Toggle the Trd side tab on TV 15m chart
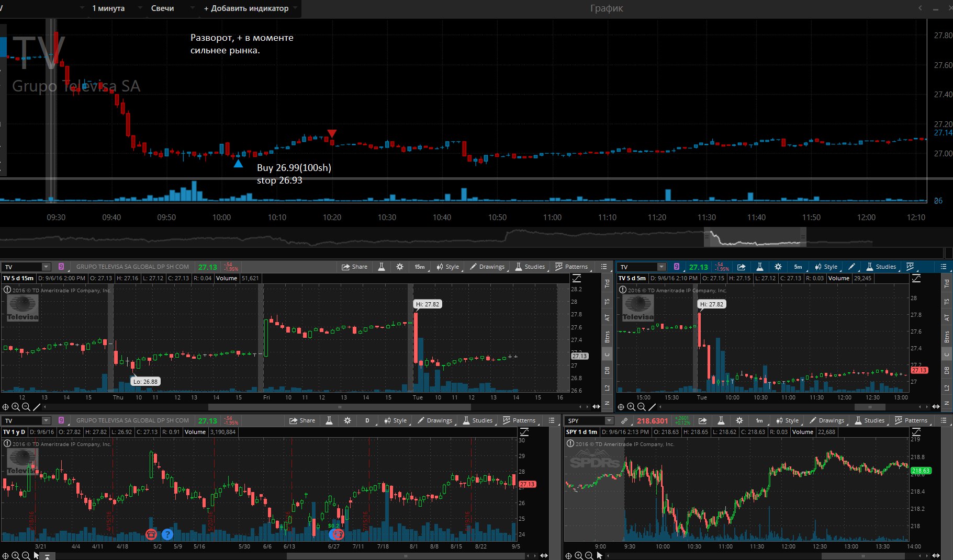The width and height of the screenshot is (953, 560). (607, 283)
